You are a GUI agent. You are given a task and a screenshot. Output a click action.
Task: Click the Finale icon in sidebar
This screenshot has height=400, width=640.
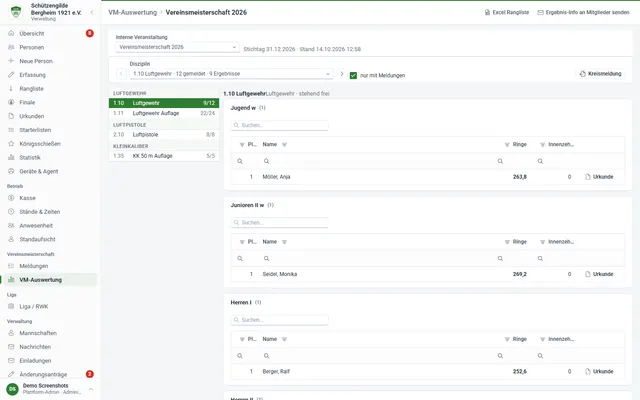click(x=11, y=102)
